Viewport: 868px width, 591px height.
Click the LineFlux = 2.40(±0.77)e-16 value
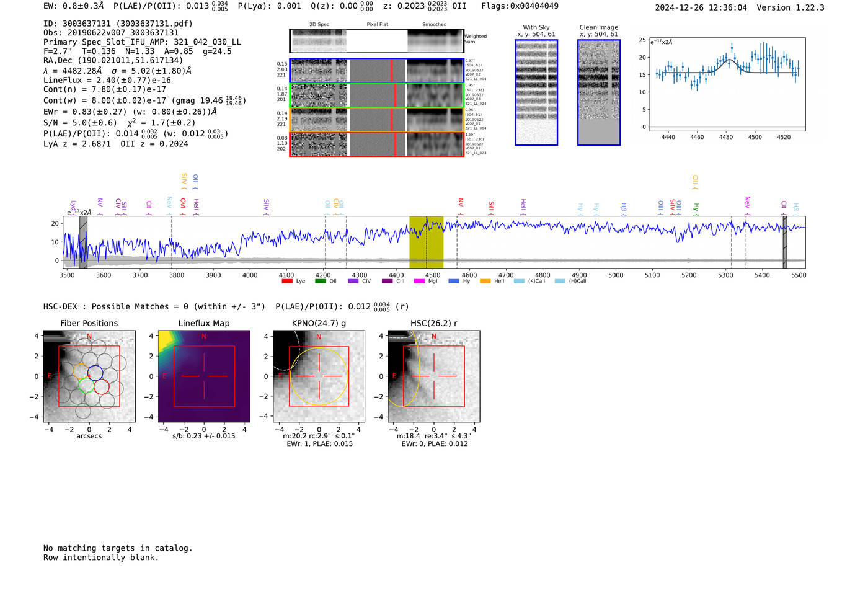pos(107,80)
